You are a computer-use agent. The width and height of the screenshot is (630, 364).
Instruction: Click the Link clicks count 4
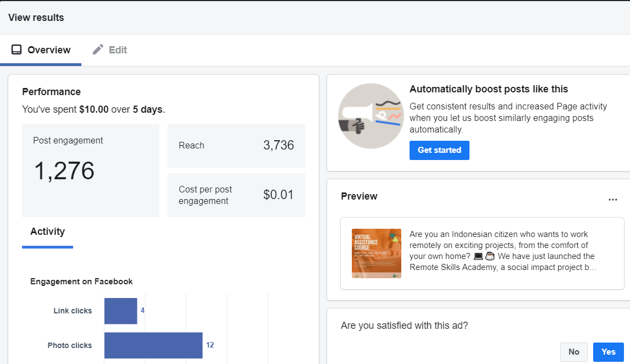tap(142, 311)
